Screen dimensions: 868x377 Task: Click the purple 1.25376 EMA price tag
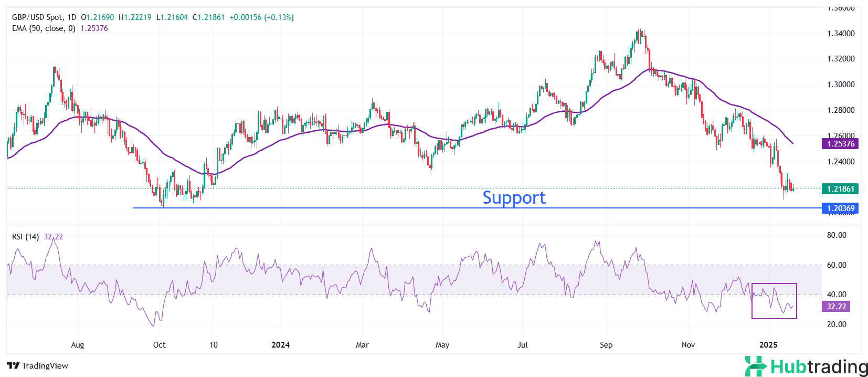[840, 144]
